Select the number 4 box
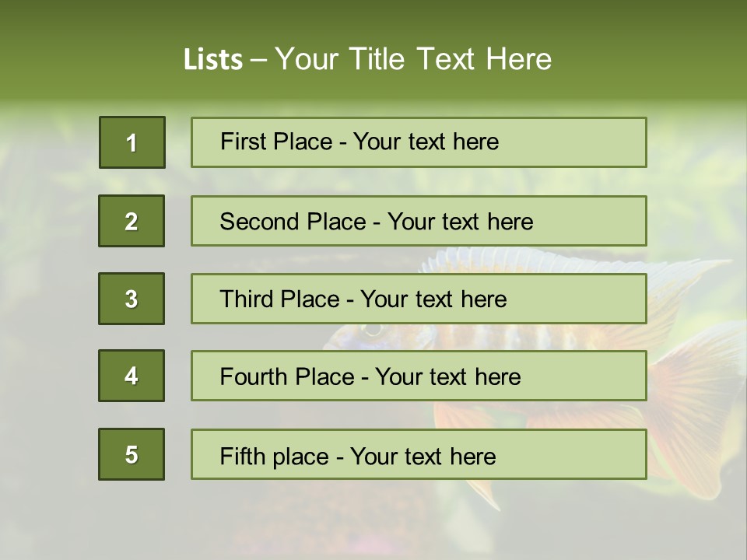This screenshot has width=747, height=560. pos(132,376)
